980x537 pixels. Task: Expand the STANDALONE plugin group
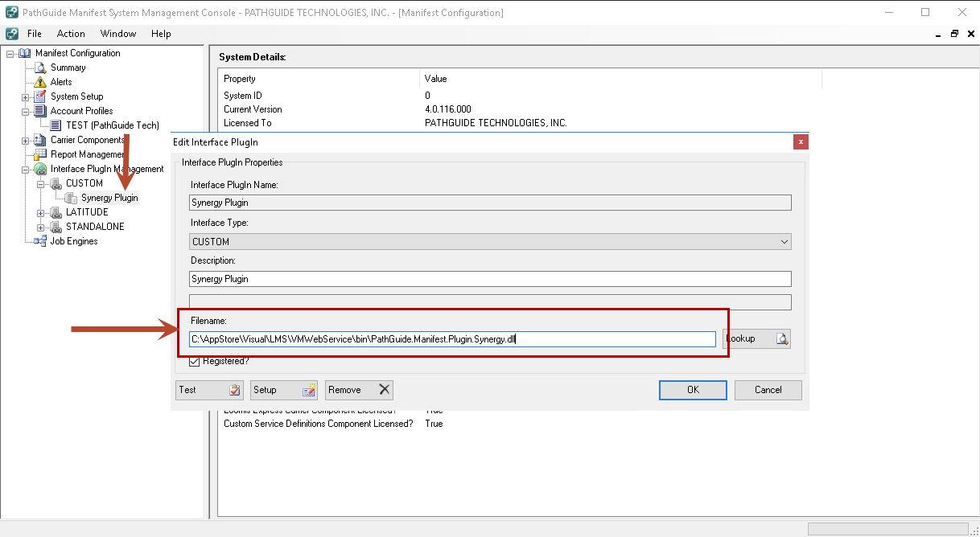(x=41, y=228)
